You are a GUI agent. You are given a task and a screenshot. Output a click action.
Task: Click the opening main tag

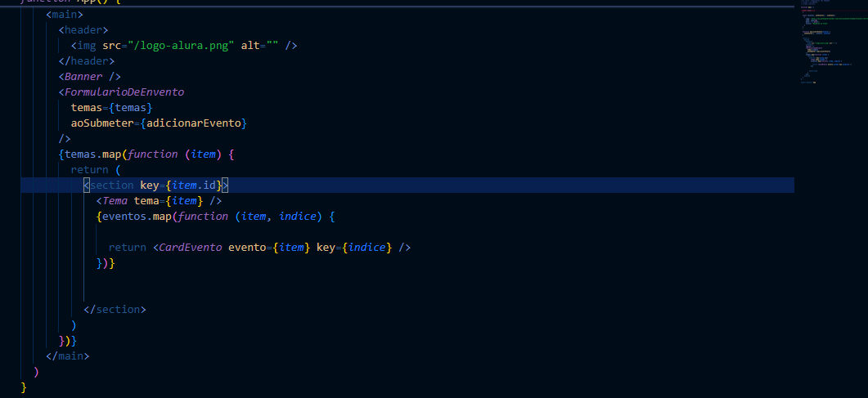(65, 14)
